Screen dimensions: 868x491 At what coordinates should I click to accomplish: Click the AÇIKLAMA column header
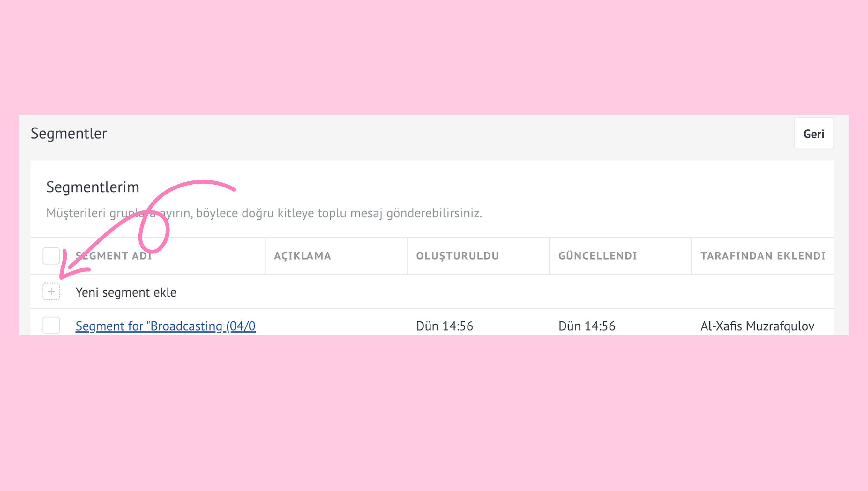302,256
